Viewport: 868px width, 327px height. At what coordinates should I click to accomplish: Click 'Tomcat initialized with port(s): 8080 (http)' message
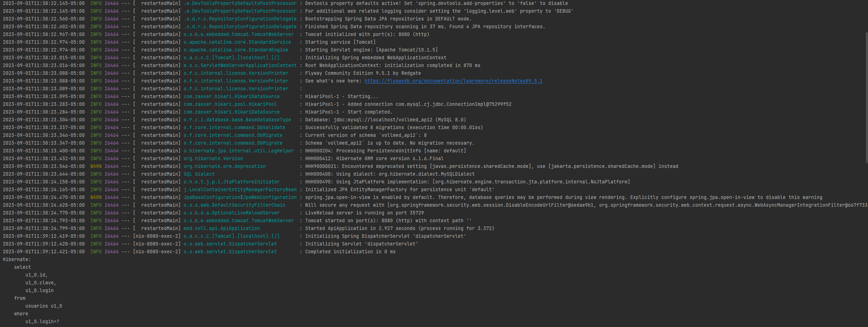367,35
